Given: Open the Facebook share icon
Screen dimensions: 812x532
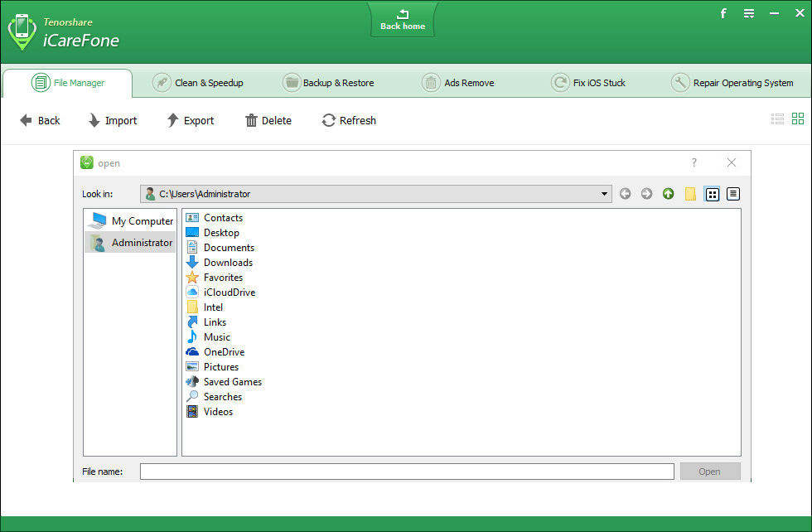Looking at the screenshot, I should point(723,13).
